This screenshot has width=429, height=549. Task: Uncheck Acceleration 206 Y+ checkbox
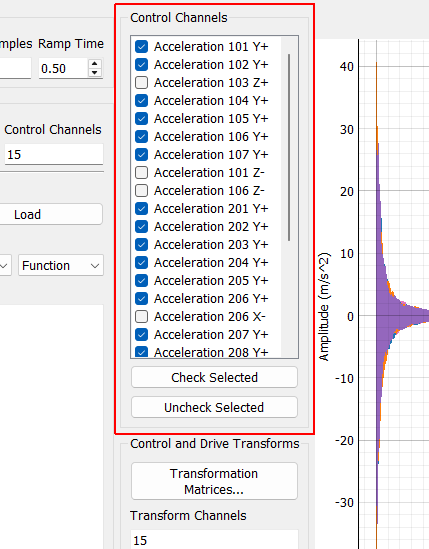coord(141,299)
